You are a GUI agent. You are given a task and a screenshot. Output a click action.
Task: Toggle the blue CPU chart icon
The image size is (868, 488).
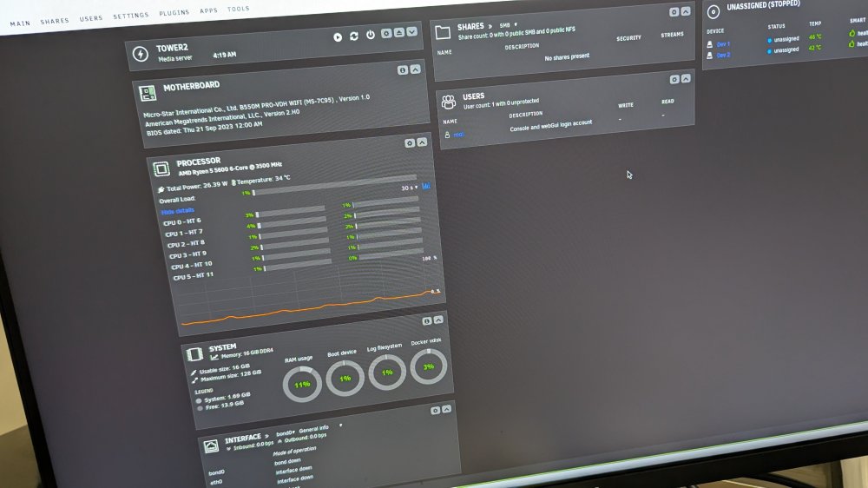425,186
